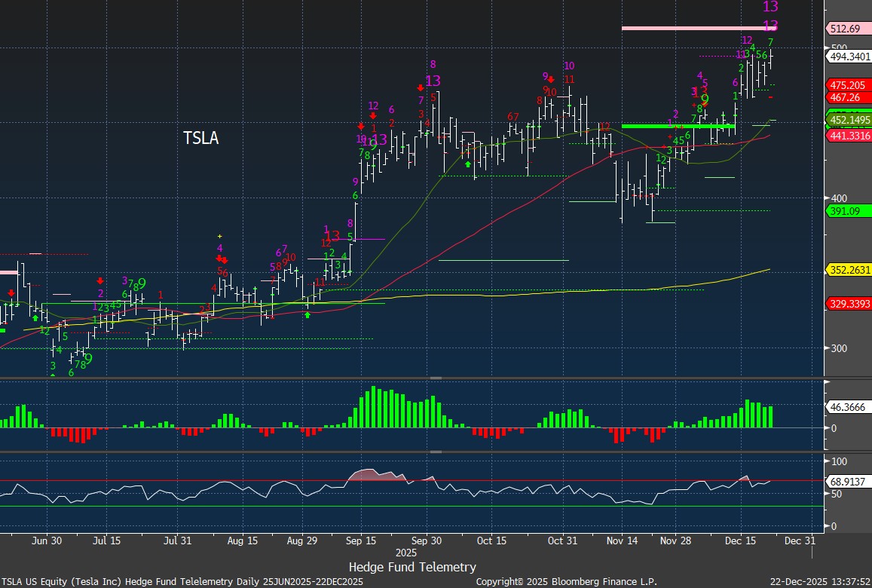872x588 pixels.
Task: Click the 494.3401 last price label
Action: click(x=849, y=57)
